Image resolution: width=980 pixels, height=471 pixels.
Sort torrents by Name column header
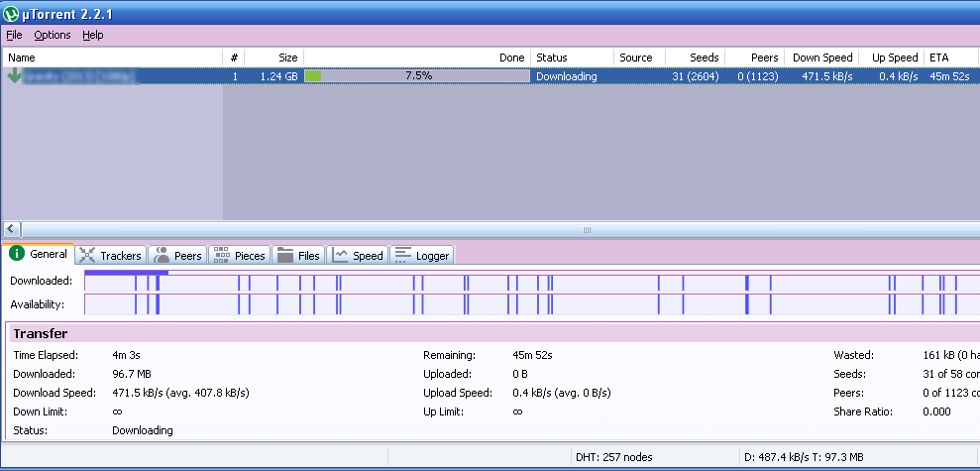pyautogui.click(x=113, y=58)
